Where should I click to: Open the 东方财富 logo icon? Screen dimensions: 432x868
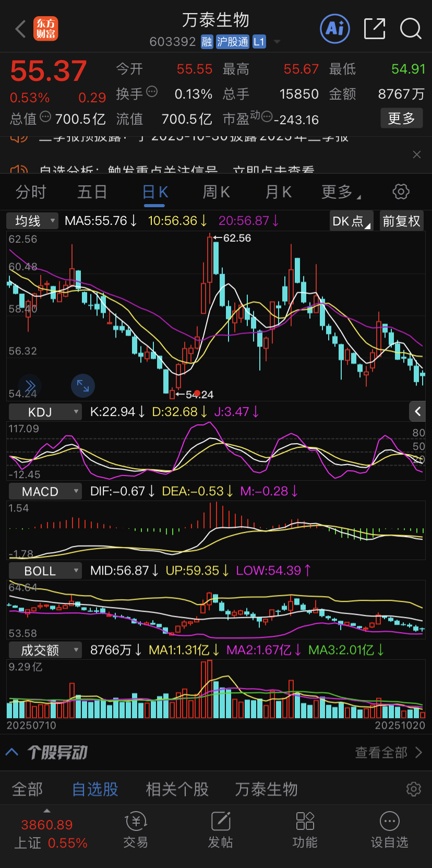click(x=46, y=29)
